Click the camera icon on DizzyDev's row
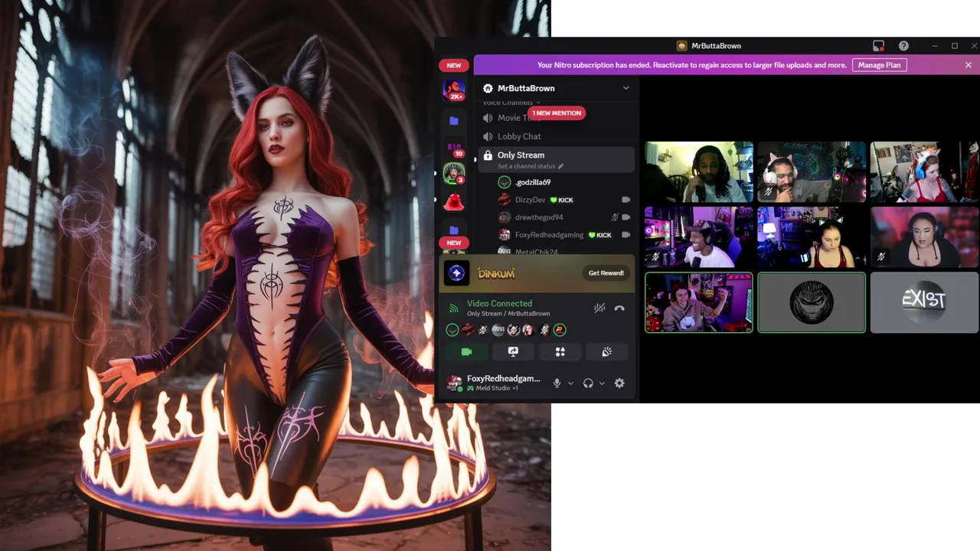 [626, 200]
